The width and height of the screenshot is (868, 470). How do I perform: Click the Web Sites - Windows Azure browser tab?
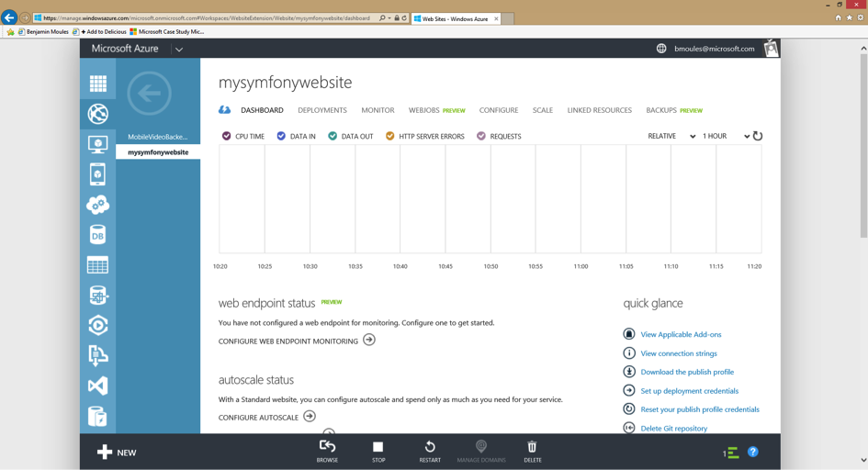coord(457,18)
